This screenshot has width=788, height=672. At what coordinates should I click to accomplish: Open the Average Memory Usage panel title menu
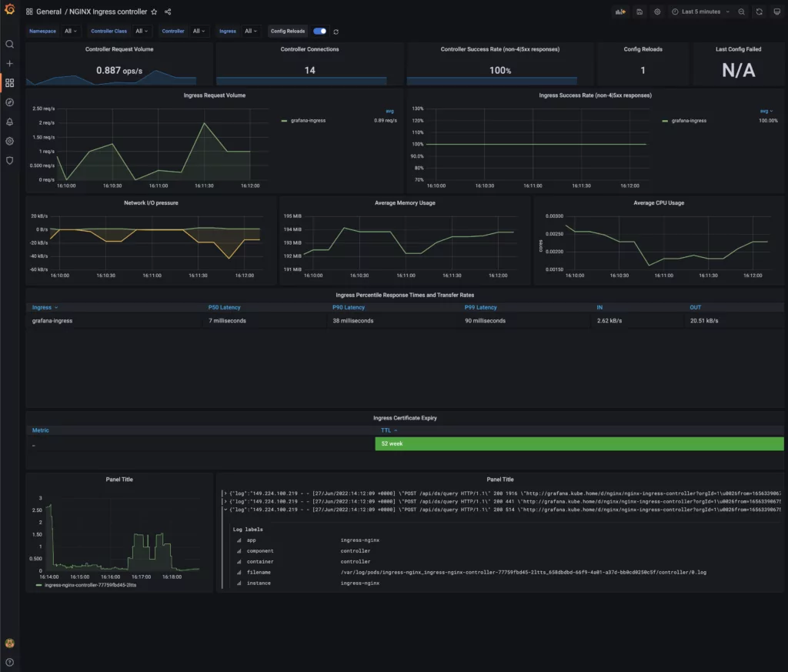[x=405, y=203]
